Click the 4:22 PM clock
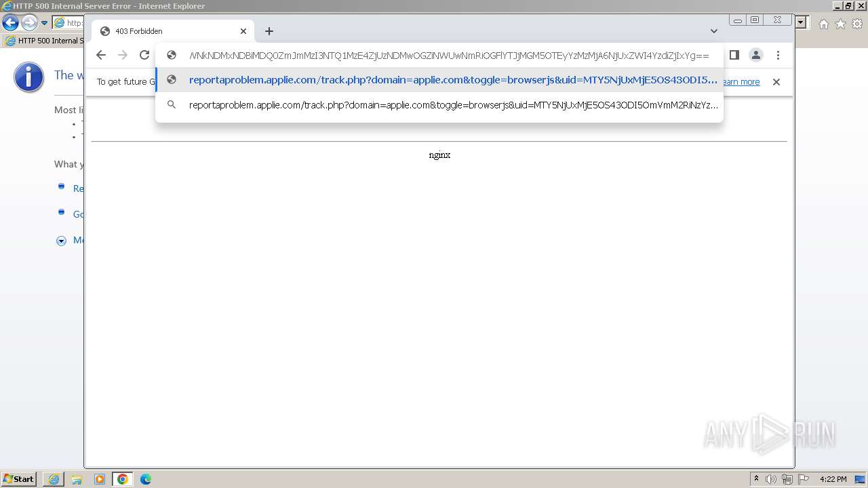Image resolution: width=868 pixels, height=488 pixels. 833,479
